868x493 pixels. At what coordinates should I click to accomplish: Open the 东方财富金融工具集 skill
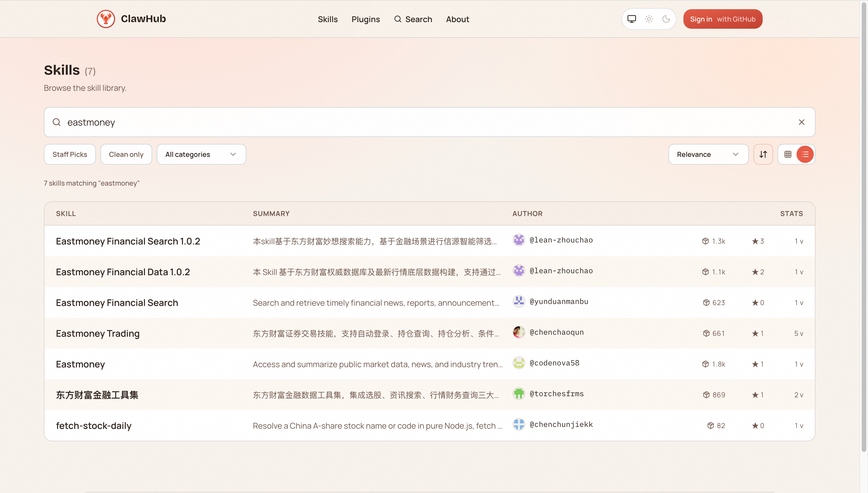pyautogui.click(x=97, y=395)
